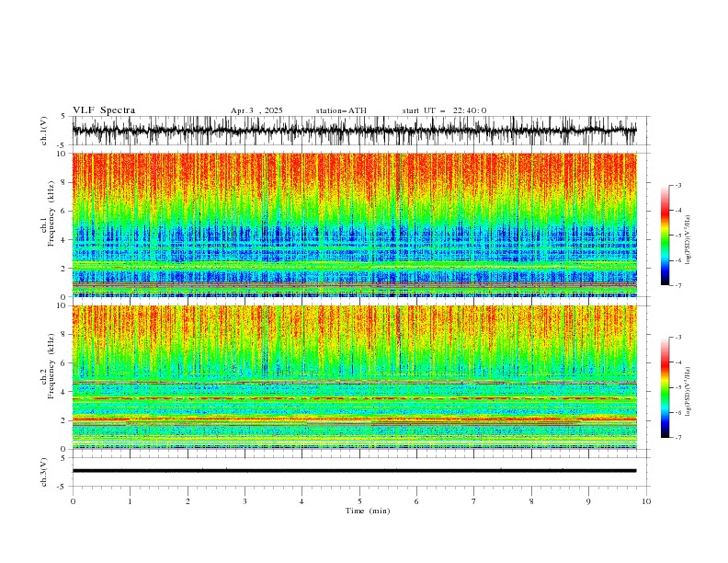This screenshot has width=728, height=563.
Task: Click the "-5" tick on ch.1(V) axis
Action: click(62, 145)
